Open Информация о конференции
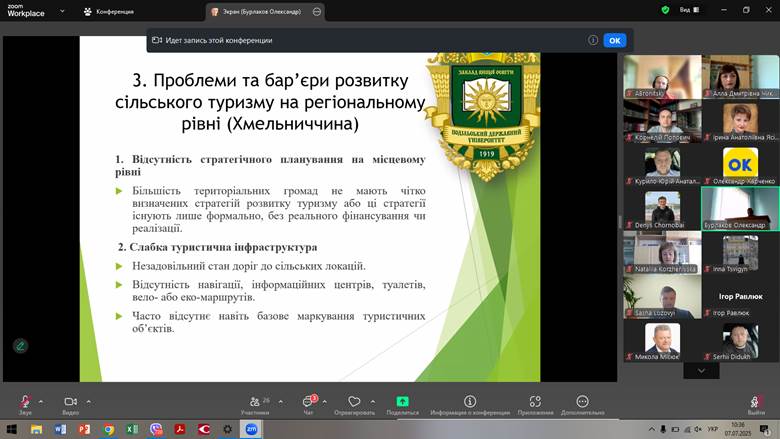Screen dimensions: 780x439 (470, 402)
